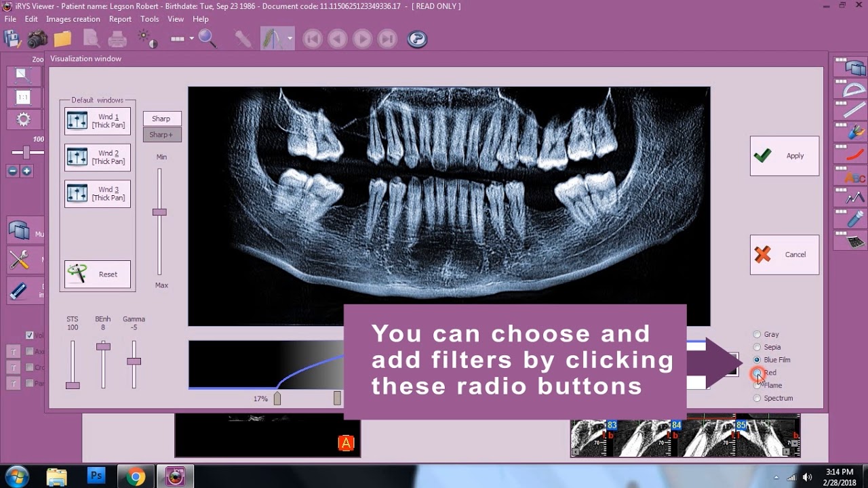Click the save floppy disks icon in toolbar
The width and height of the screenshot is (868, 488).
coord(12,39)
